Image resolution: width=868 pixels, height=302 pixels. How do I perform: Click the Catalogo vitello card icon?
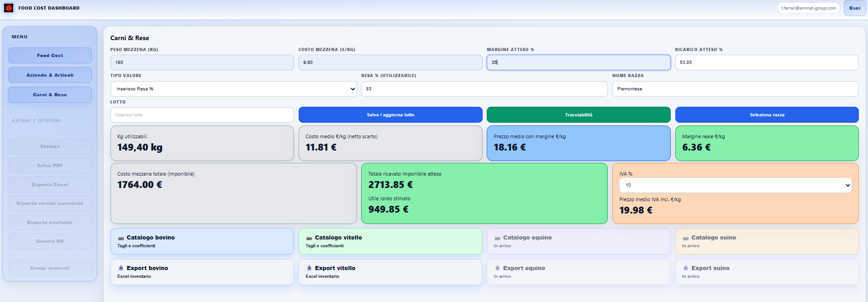[x=309, y=238]
